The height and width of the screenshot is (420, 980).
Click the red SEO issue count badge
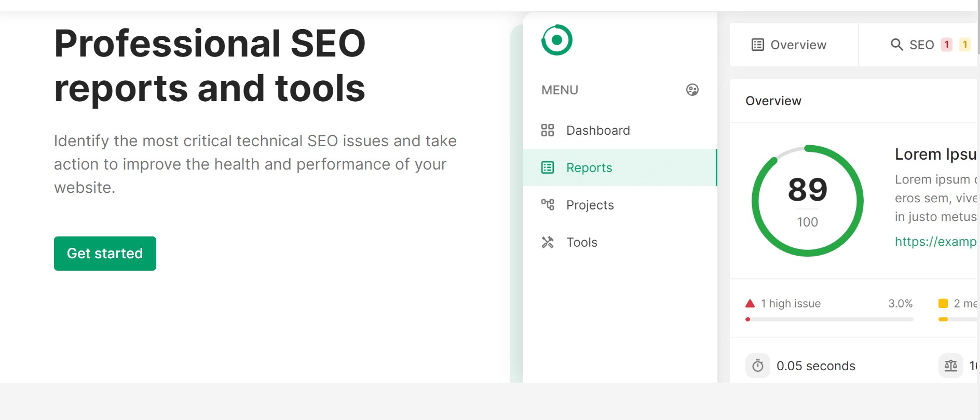click(946, 45)
